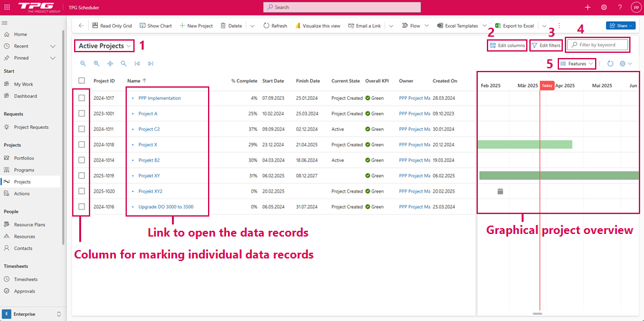
Task: Go back using the arrow icon
Action: 81,26
